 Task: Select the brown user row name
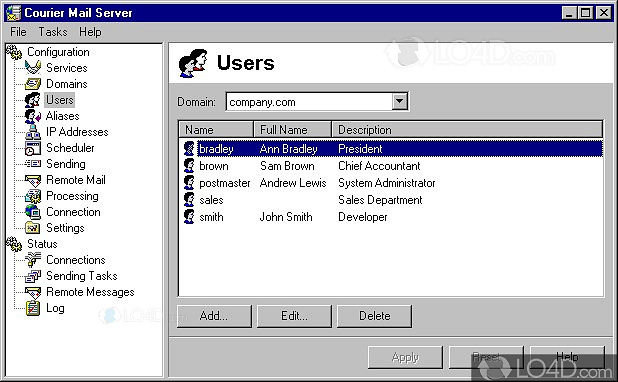214,166
